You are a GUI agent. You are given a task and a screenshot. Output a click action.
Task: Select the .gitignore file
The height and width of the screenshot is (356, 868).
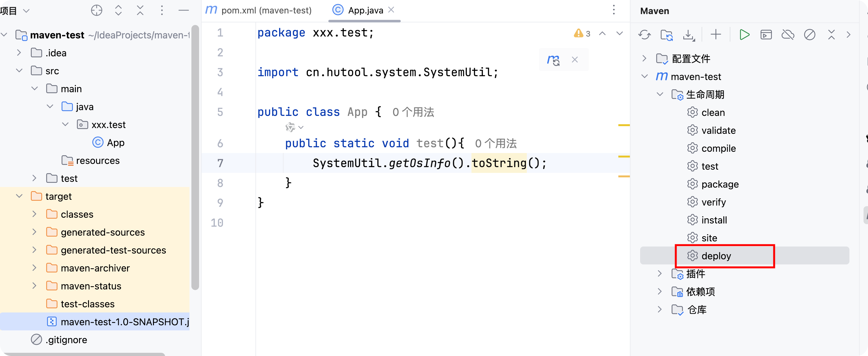click(x=59, y=339)
